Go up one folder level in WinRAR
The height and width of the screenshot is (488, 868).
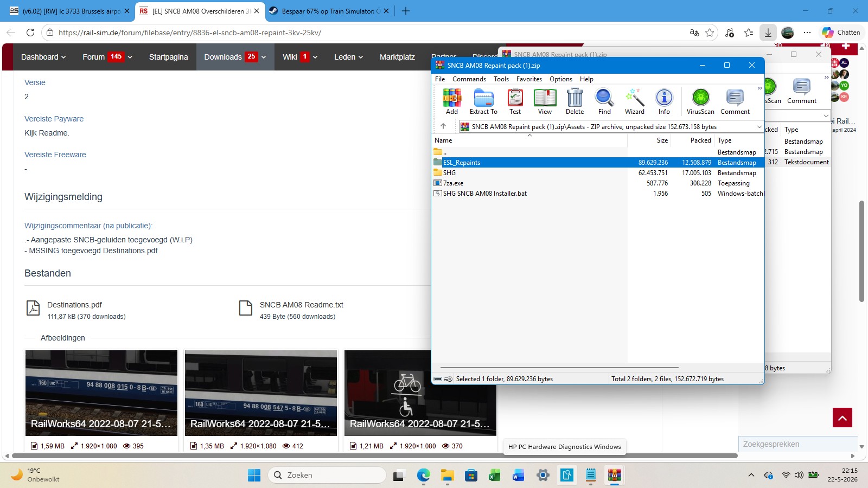[443, 126]
